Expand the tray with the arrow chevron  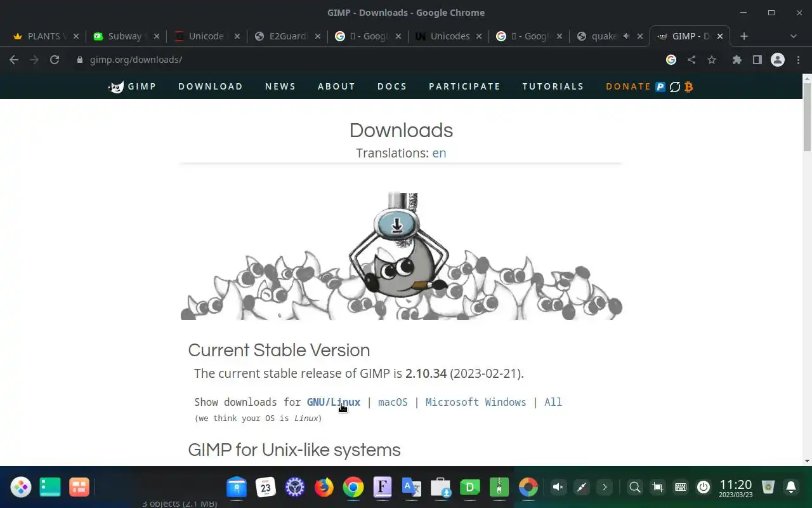click(x=605, y=487)
